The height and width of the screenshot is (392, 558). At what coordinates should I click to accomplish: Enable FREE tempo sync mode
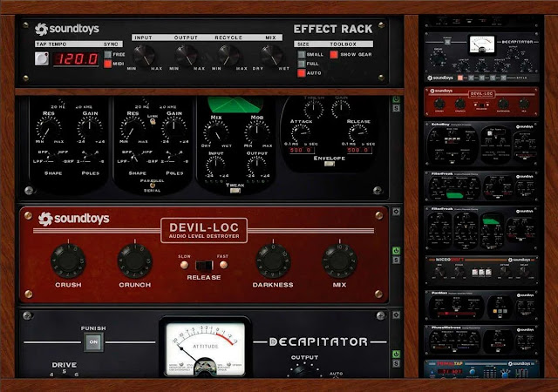pos(108,55)
